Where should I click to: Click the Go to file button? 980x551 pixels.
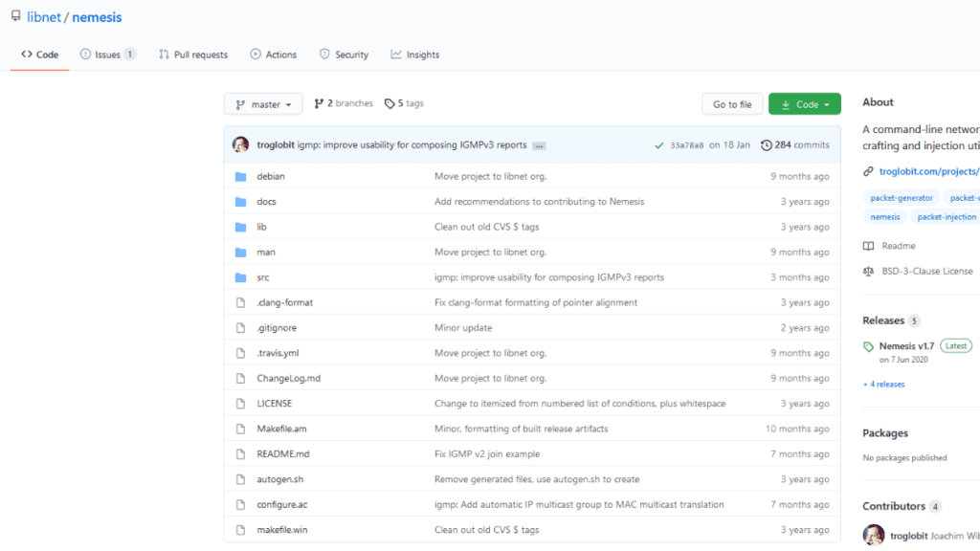tap(732, 104)
